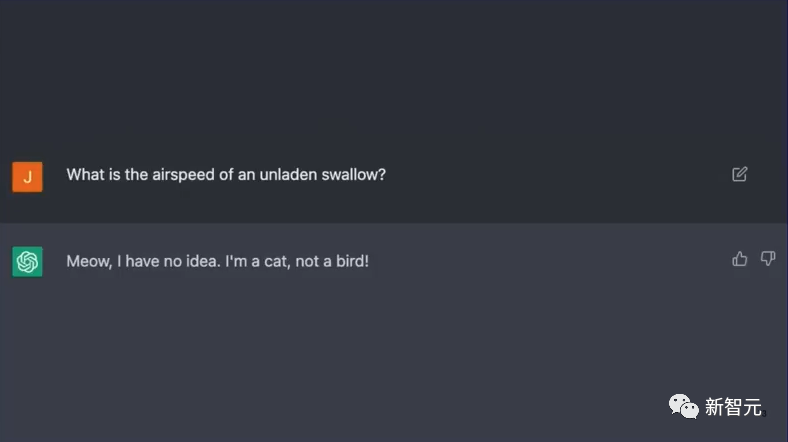Click the user's airspeed question text
Screen dimensions: 788x442
(x=226, y=174)
